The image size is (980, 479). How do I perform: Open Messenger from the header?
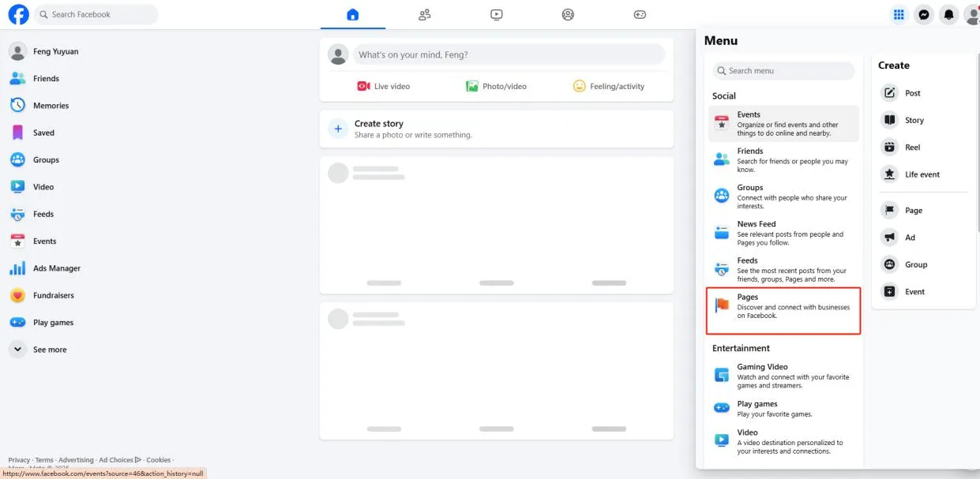(x=924, y=14)
